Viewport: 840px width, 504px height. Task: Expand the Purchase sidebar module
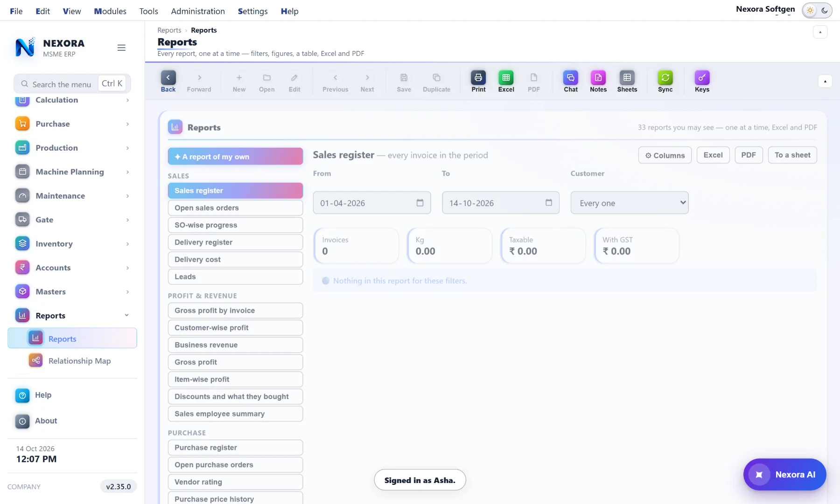click(x=72, y=124)
